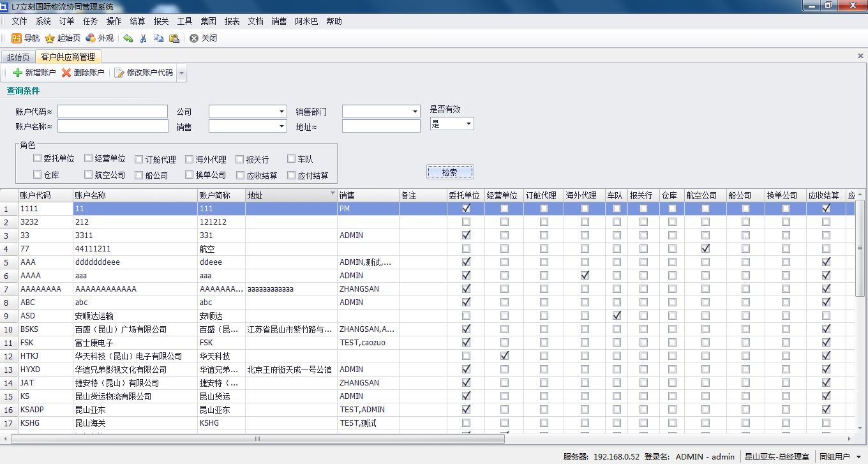868x464 pixels.
Task: Click the 账户名称≈ input field
Action: [112, 126]
